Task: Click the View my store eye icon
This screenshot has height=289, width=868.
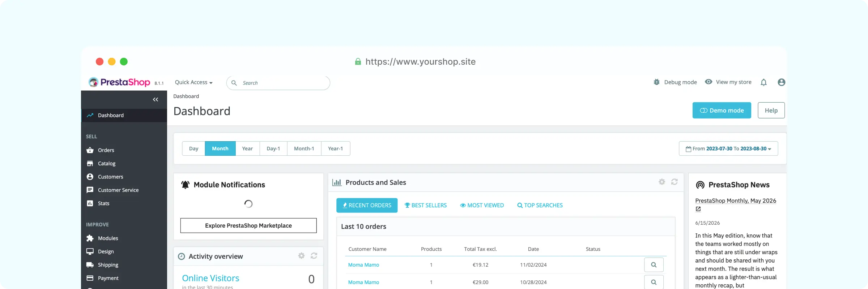Action: coord(709,82)
